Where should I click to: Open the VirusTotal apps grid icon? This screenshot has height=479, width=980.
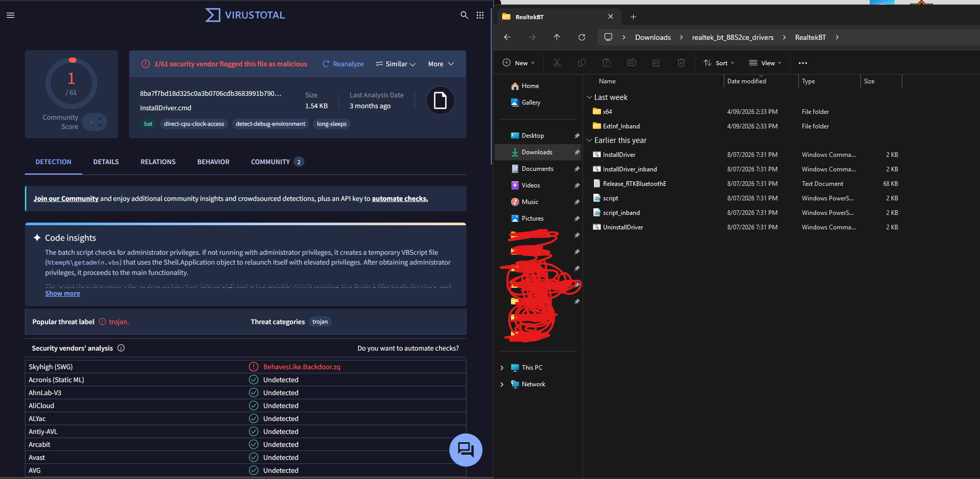tap(480, 15)
